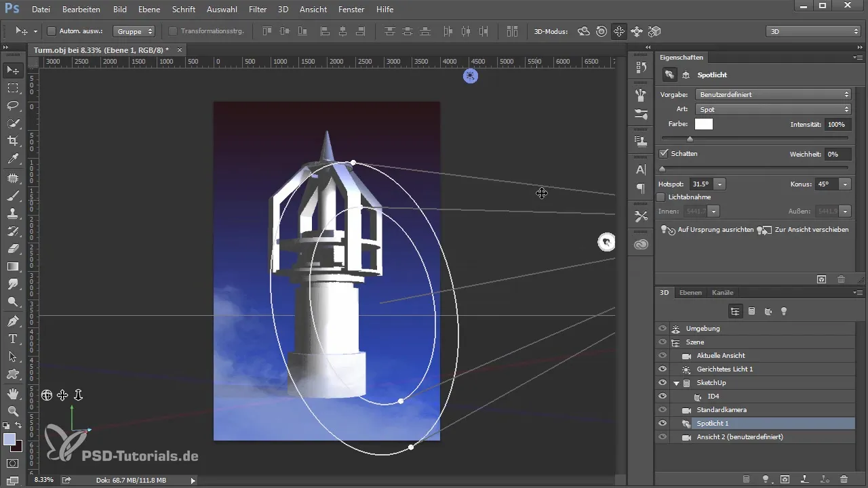Select the Hand tool
This screenshot has width=868, height=488.
[x=13, y=393]
